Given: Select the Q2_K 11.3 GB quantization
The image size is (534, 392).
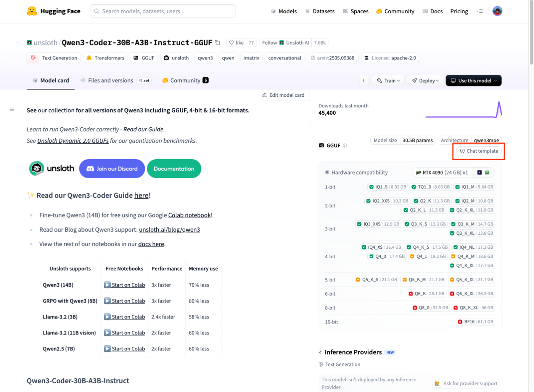Looking at the screenshot, I should coord(431,201).
